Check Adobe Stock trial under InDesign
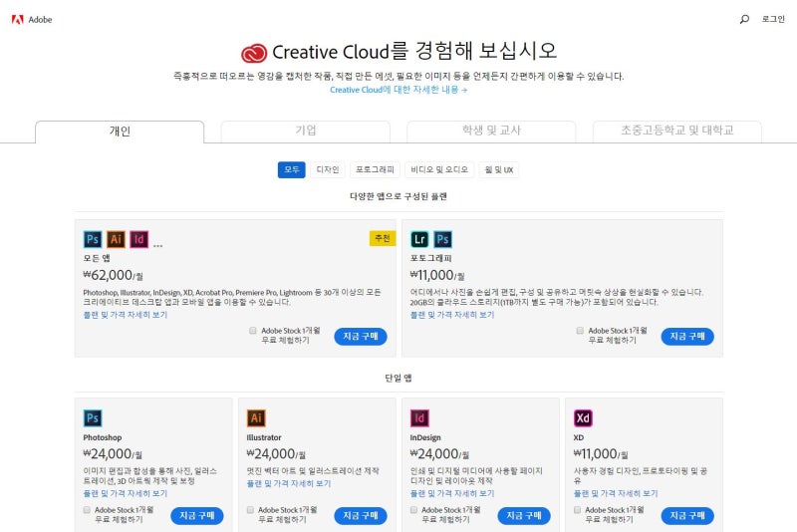 click(413, 510)
